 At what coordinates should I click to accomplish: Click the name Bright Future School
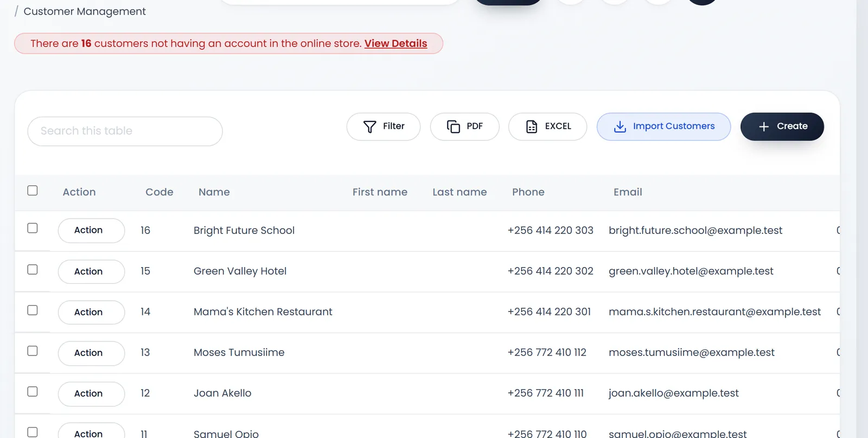244,231
